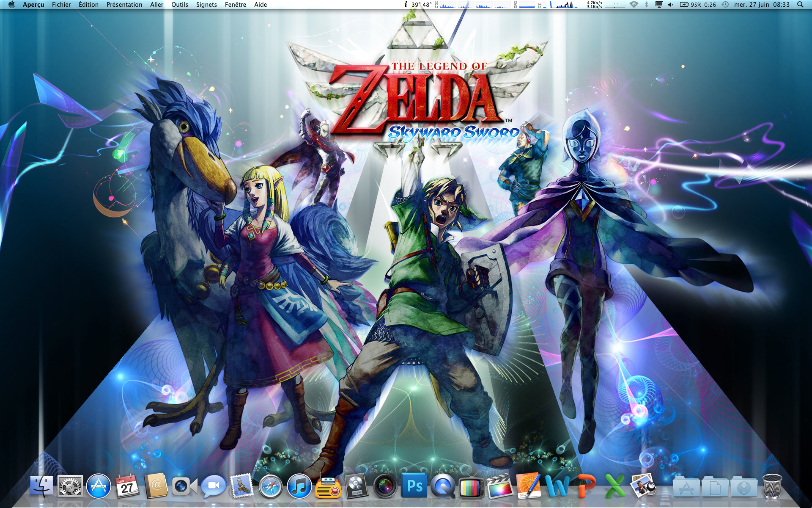
Task: Open the Downloads folder stack
Action: pyautogui.click(x=744, y=487)
